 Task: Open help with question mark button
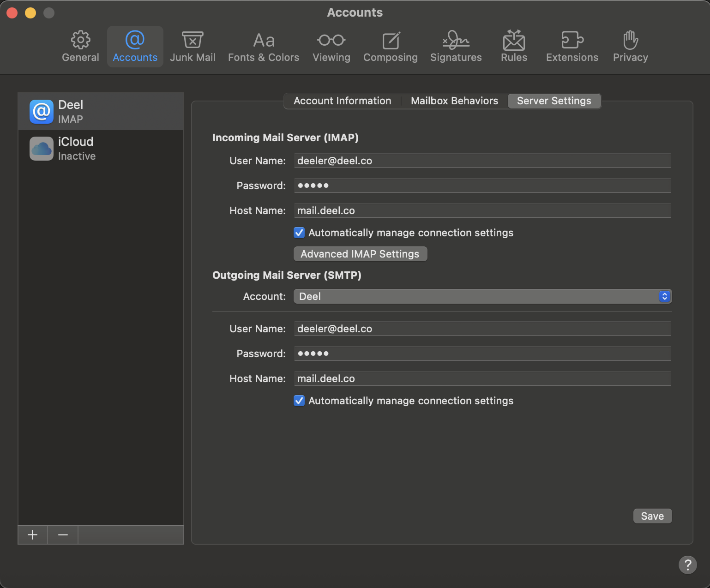tap(687, 564)
